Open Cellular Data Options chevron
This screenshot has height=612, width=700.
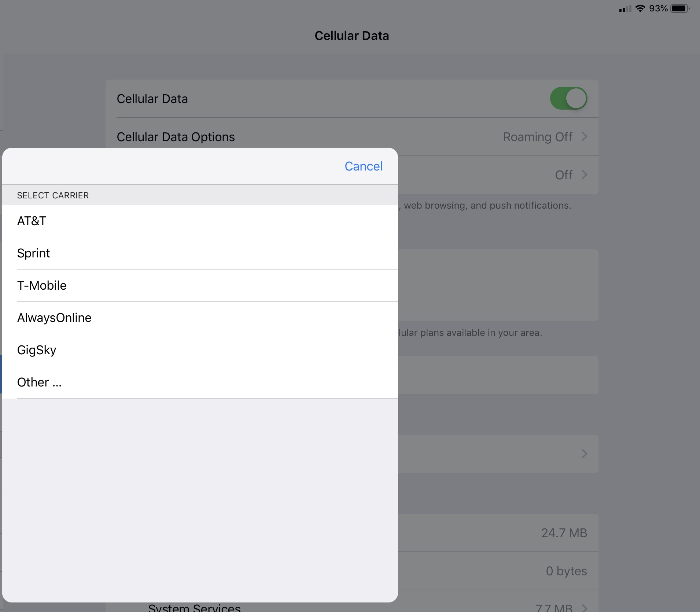point(585,137)
